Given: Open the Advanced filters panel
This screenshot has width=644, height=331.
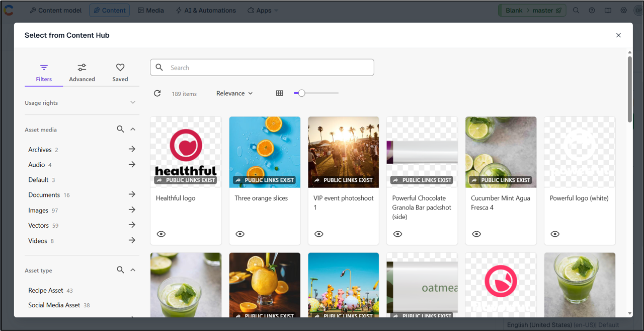Looking at the screenshot, I should [x=82, y=71].
